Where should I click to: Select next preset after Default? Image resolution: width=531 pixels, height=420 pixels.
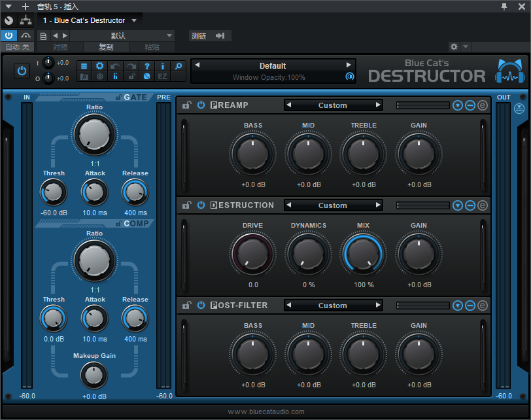coord(349,65)
